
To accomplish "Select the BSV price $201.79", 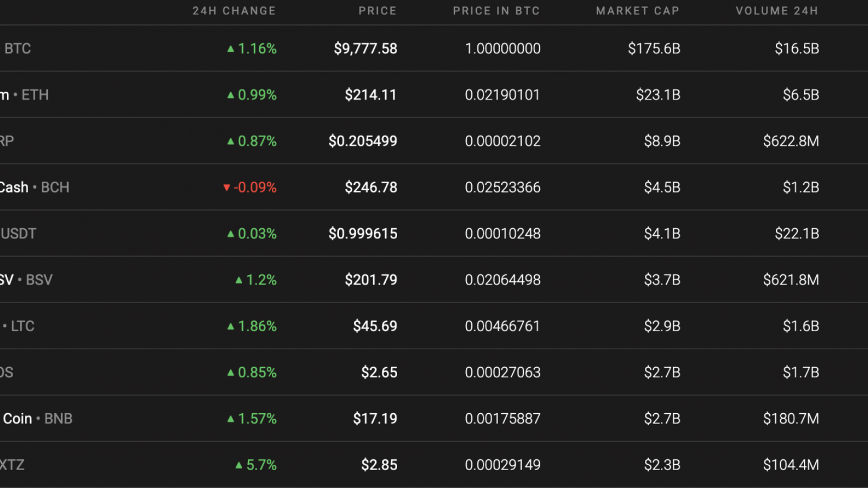I will coord(371,280).
